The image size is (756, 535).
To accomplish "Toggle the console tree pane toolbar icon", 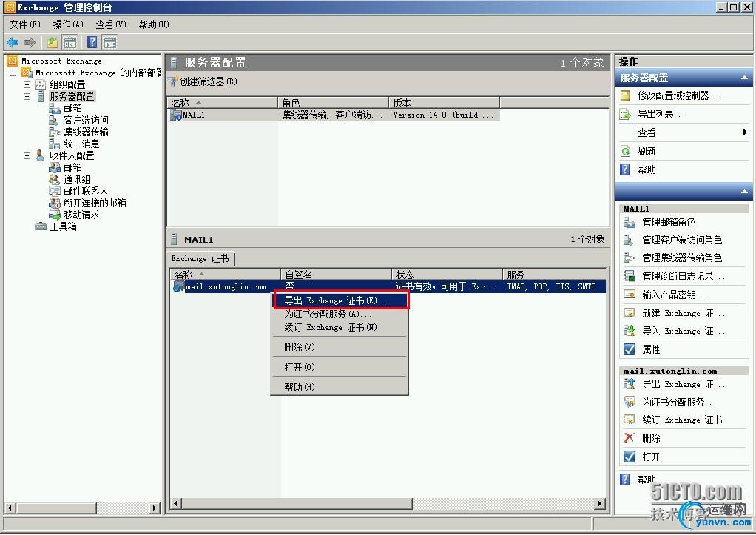I will (x=70, y=43).
